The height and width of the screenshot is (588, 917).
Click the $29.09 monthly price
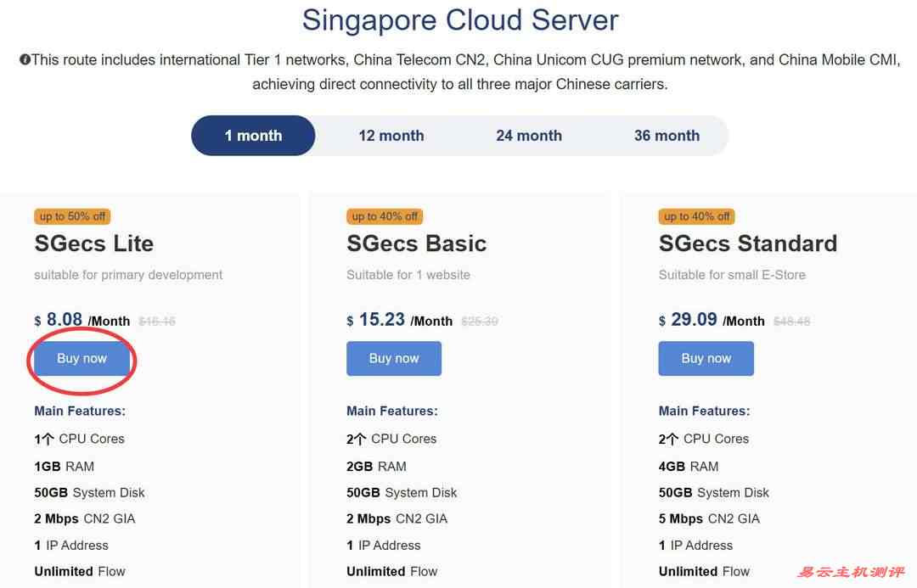694,320
